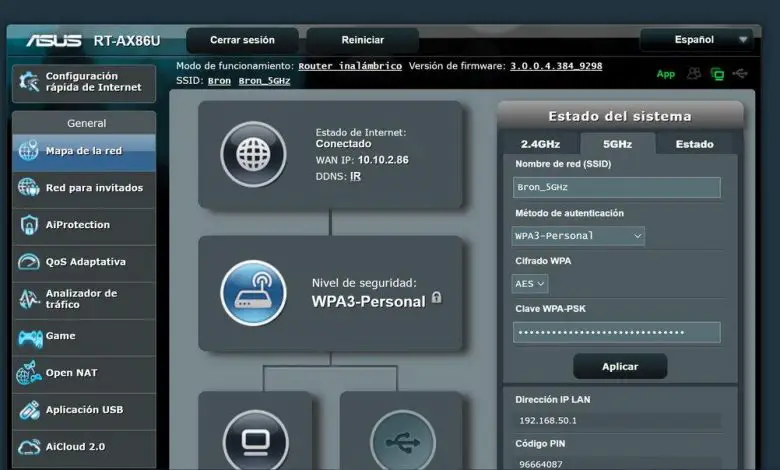Click the Cerrar sesión button

242,40
